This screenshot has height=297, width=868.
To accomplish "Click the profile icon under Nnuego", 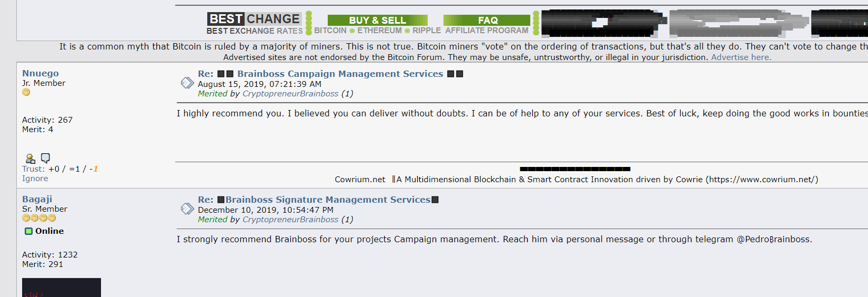I will pos(31,159).
